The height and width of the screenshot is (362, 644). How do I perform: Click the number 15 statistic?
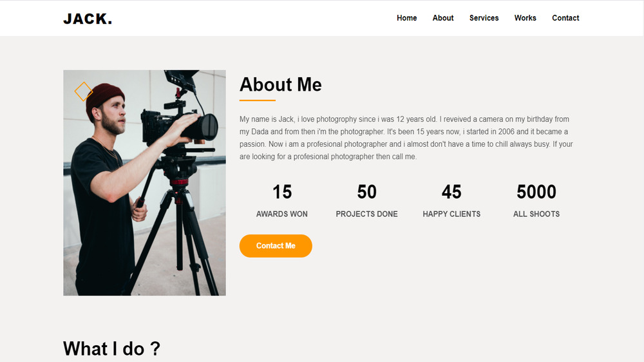click(x=282, y=192)
